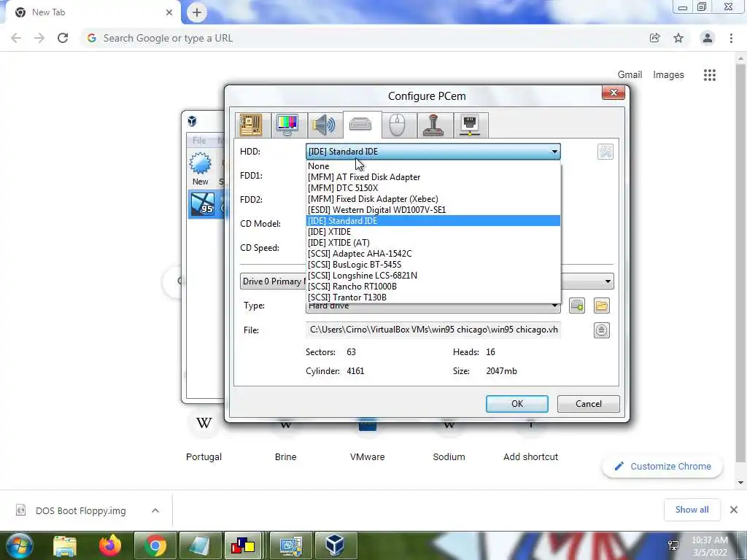Open the Chrome three-dot menu
The image size is (747, 560).
(x=731, y=38)
